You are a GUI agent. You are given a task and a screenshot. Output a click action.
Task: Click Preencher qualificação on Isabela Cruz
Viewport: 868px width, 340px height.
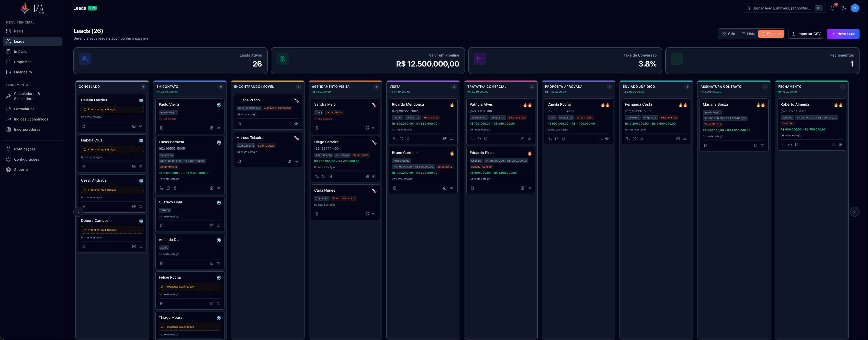112,149
